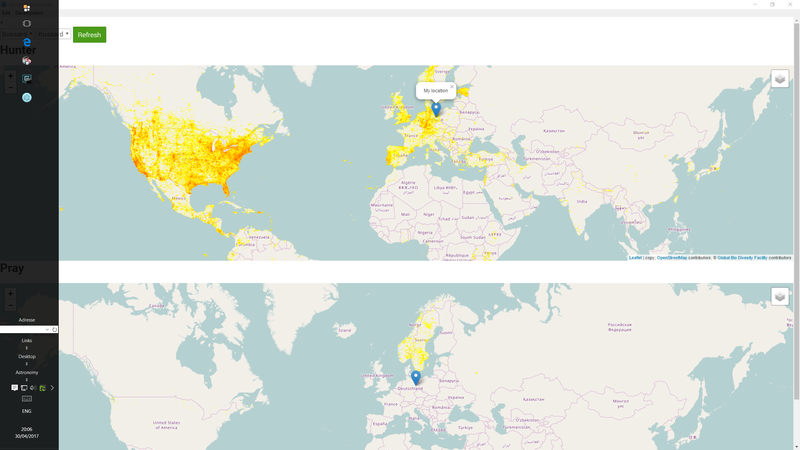Viewport: 800px width, 450px height.
Task: Click the green Refresh button
Action: click(89, 35)
